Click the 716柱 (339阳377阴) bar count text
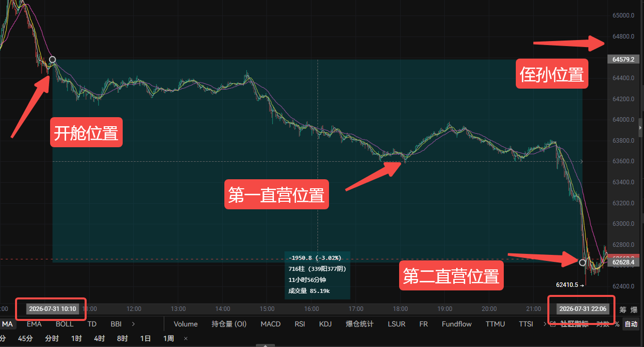 coord(317,269)
